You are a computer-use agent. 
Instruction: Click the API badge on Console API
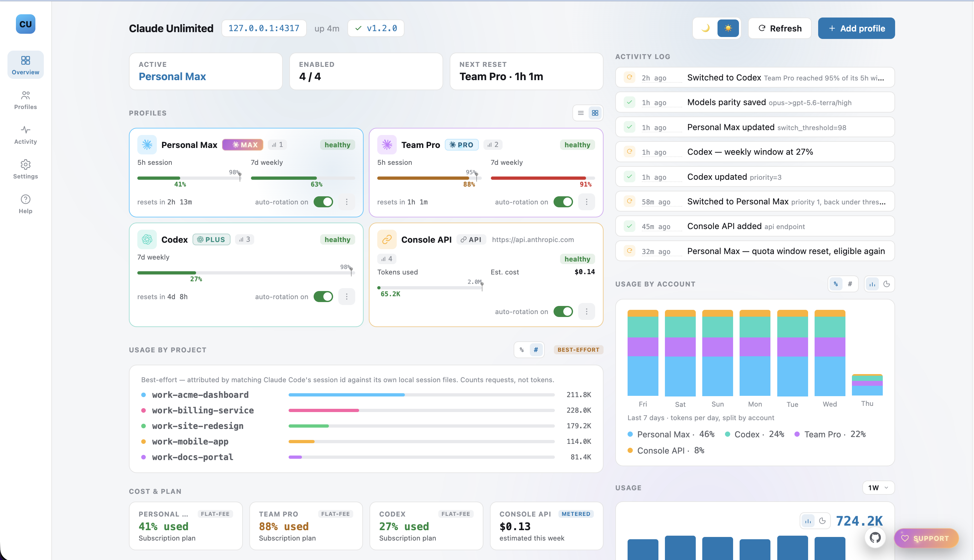(x=471, y=239)
